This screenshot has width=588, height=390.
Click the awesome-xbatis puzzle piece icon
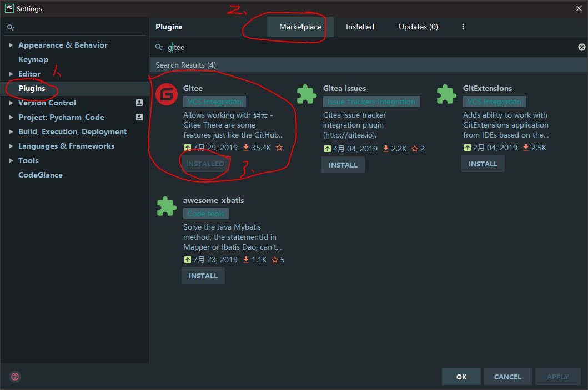click(167, 206)
